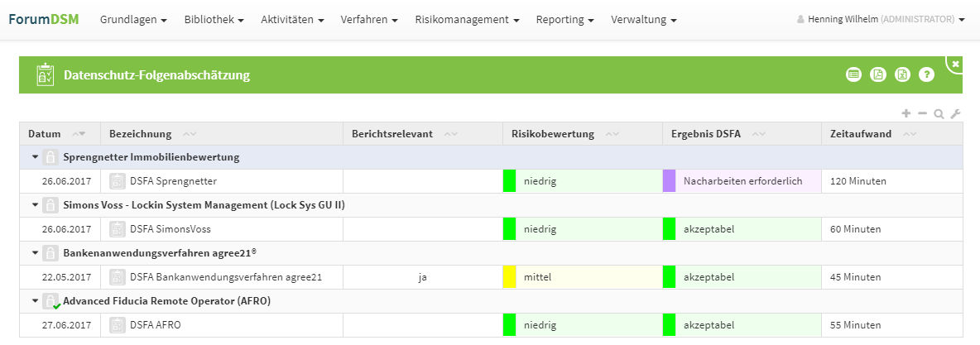The image size is (980, 345).
Task: Collapse the Sprengnetter Immobilienbewertung group
Action: coord(35,157)
